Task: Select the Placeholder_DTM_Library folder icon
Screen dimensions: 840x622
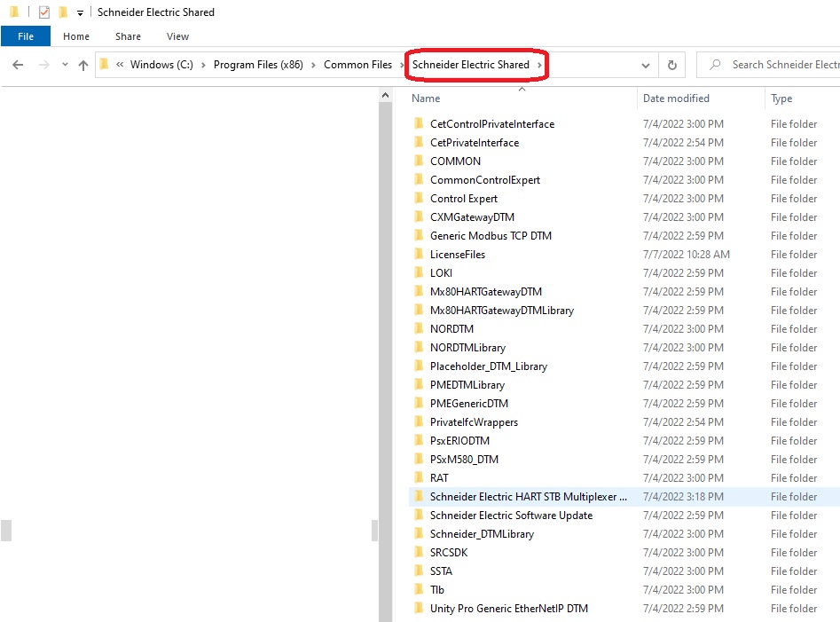Action: (x=419, y=366)
